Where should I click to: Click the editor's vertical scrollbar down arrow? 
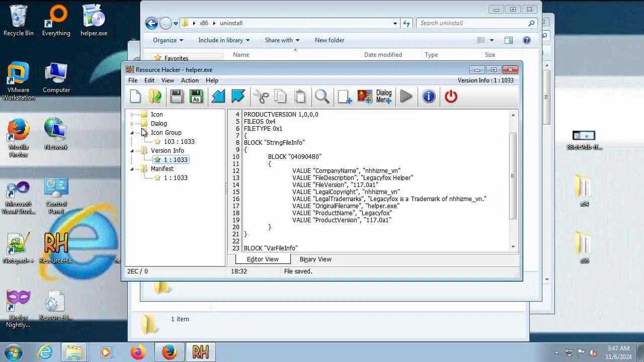tap(513, 246)
